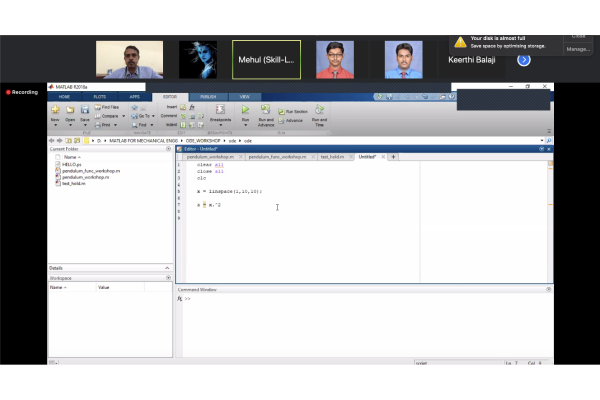Click the New file icon
Viewport: 600px width, 400px height.
click(55, 109)
